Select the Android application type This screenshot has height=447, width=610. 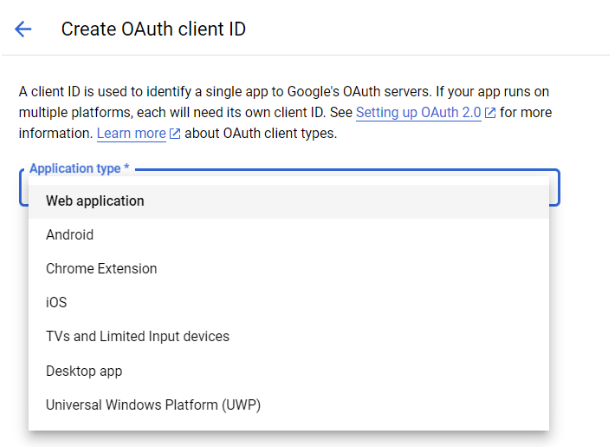pyautogui.click(x=289, y=235)
